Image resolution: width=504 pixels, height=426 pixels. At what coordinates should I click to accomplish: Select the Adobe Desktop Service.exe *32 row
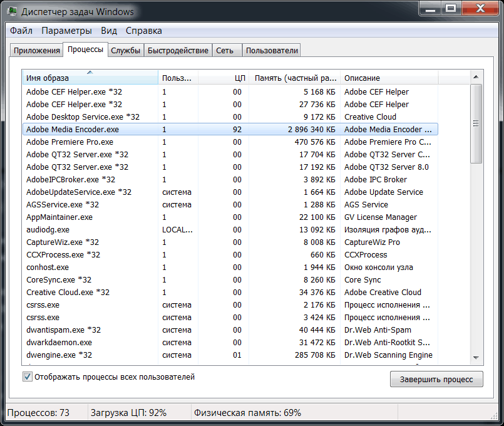coord(230,117)
